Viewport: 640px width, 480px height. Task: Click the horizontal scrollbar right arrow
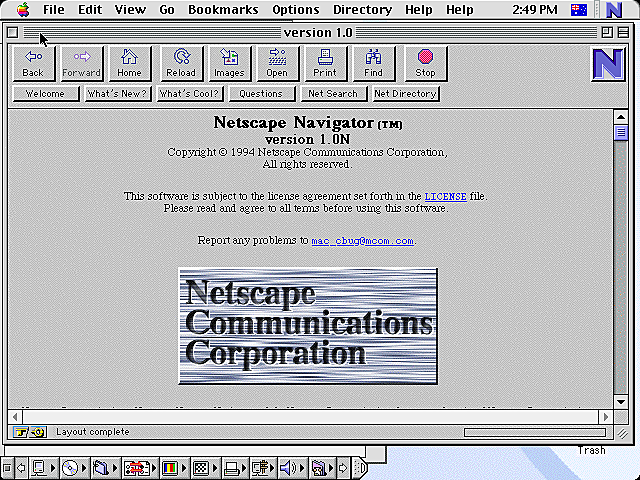[606, 417]
